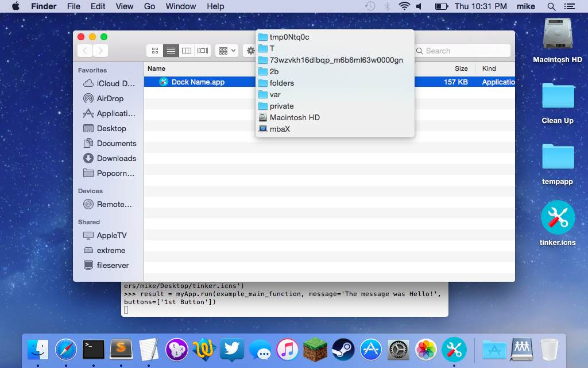Open Minecraft from the Dock
Image resolution: width=588 pixels, height=368 pixels.
[x=315, y=350]
